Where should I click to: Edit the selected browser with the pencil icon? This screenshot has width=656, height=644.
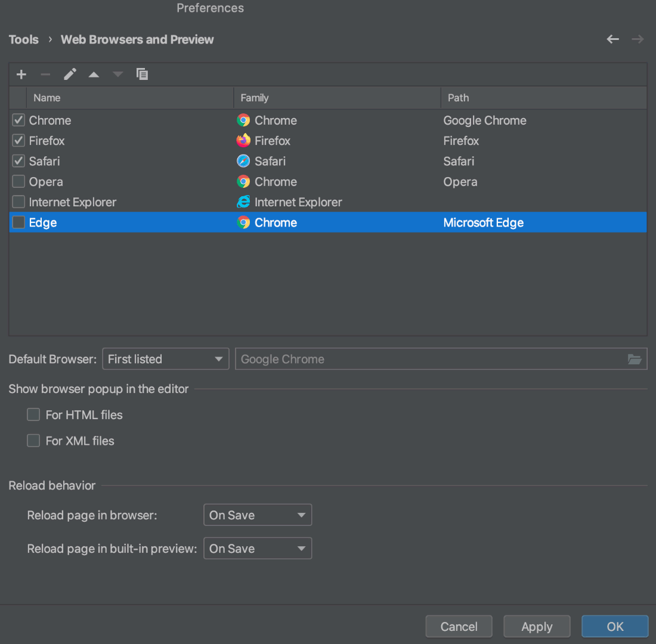tap(70, 74)
